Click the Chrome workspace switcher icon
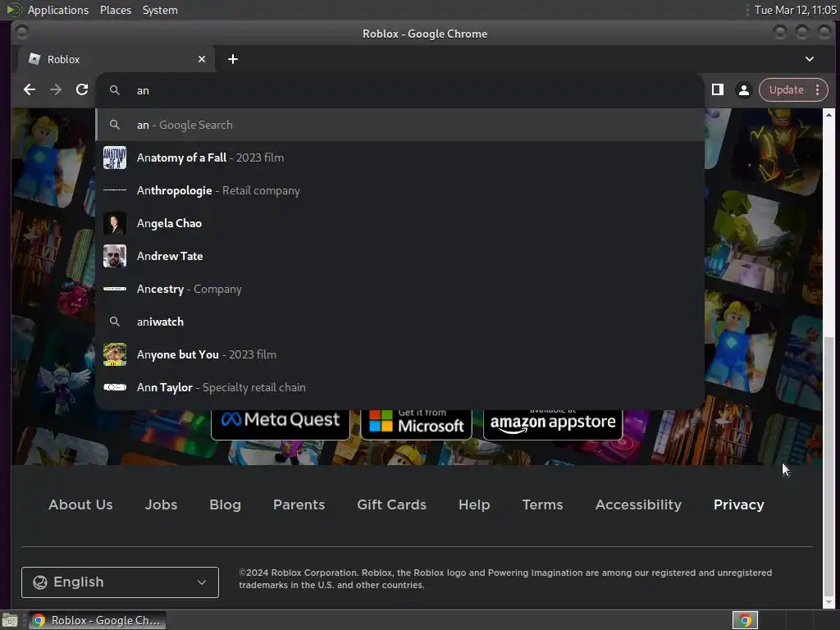 [745, 620]
